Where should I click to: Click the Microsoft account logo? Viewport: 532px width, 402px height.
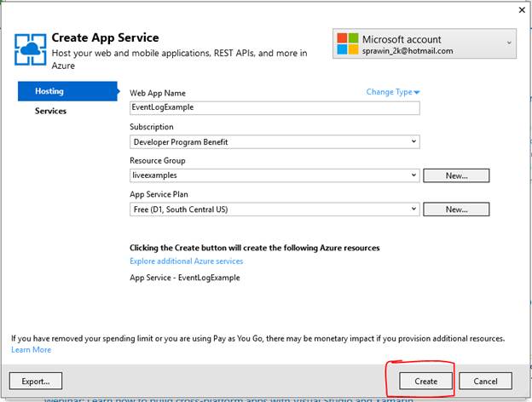coord(346,44)
